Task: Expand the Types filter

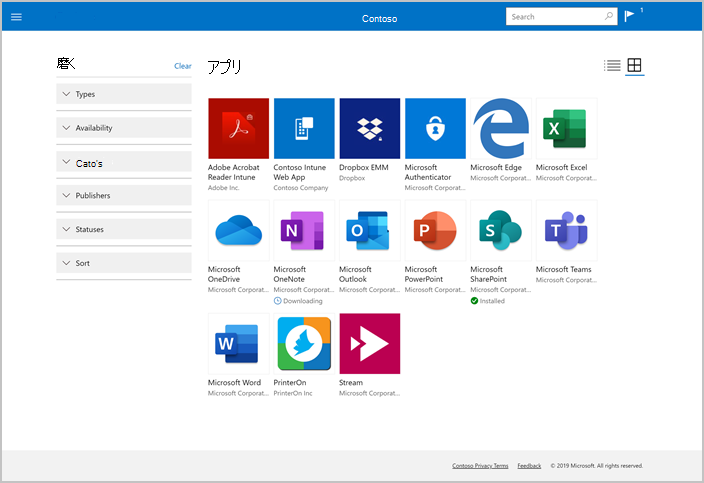Action: point(124,94)
